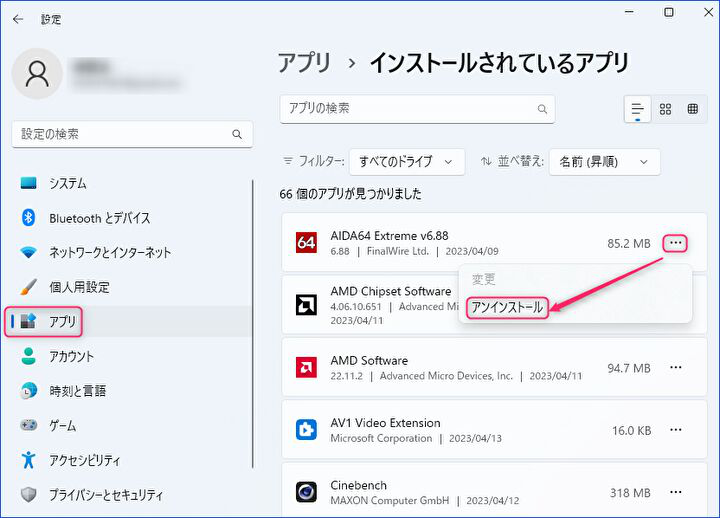Click the 変更 context menu item
The height and width of the screenshot is (518, 720).
pyautogui.click(x=483, y=279)
